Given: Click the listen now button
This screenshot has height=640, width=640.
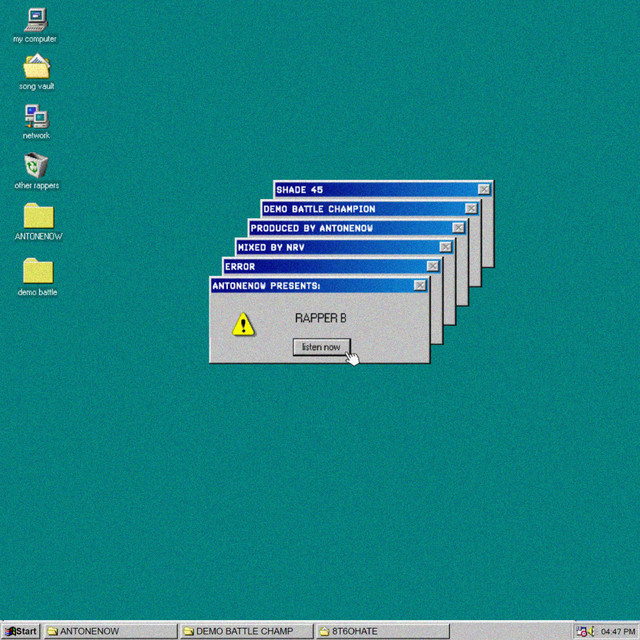Looking at the screenshot, I should pyautogui.click(x=321, y=347).
